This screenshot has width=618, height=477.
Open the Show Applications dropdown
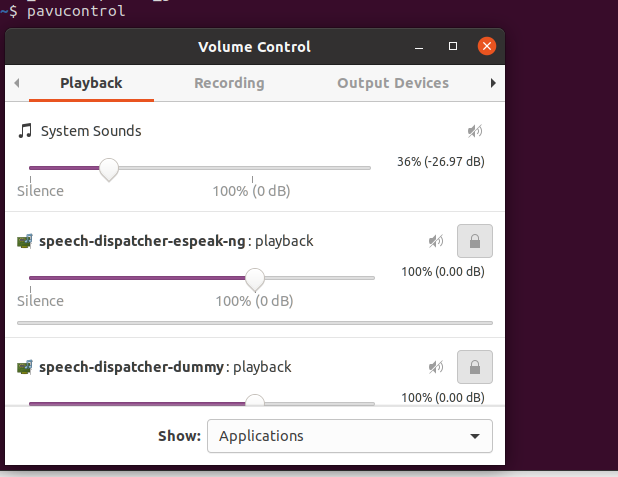click(x=350, y=436)
